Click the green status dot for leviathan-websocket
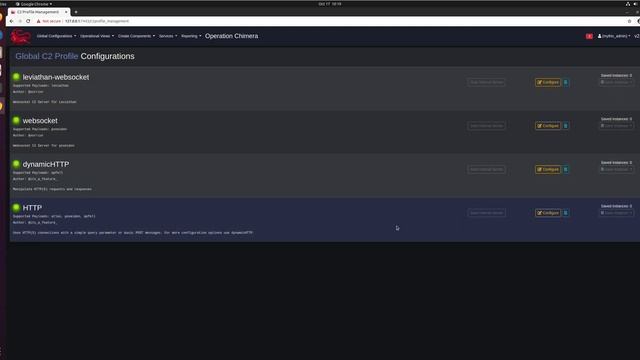Screen dimensions: 640x360 tap(16, 77)
